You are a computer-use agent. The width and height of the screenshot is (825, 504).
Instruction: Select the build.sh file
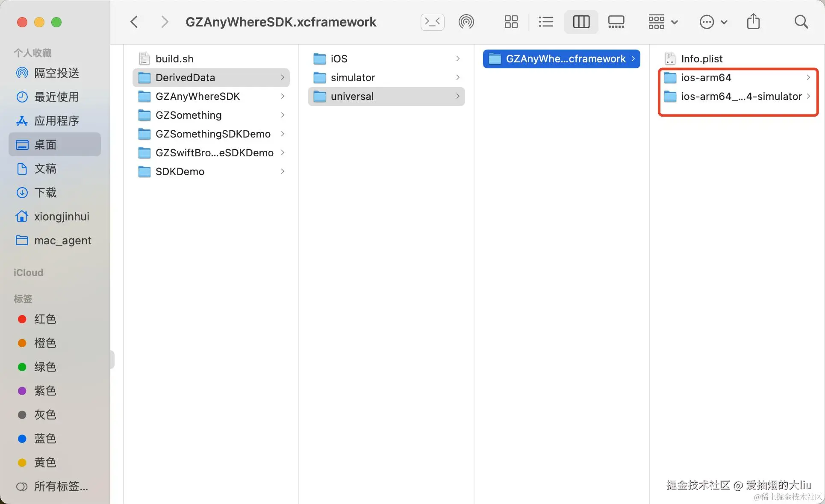pyautogui.click(x=174, y=59)
